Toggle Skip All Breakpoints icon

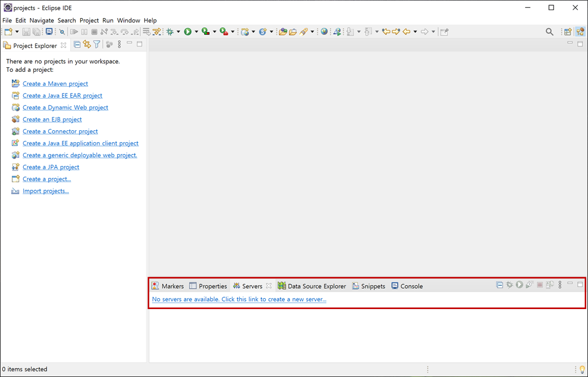(x=62, y=32)
